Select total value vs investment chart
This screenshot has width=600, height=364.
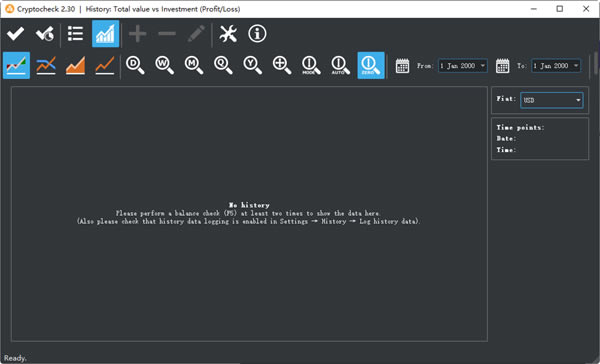pyautogui.click(x=16, y=65)
